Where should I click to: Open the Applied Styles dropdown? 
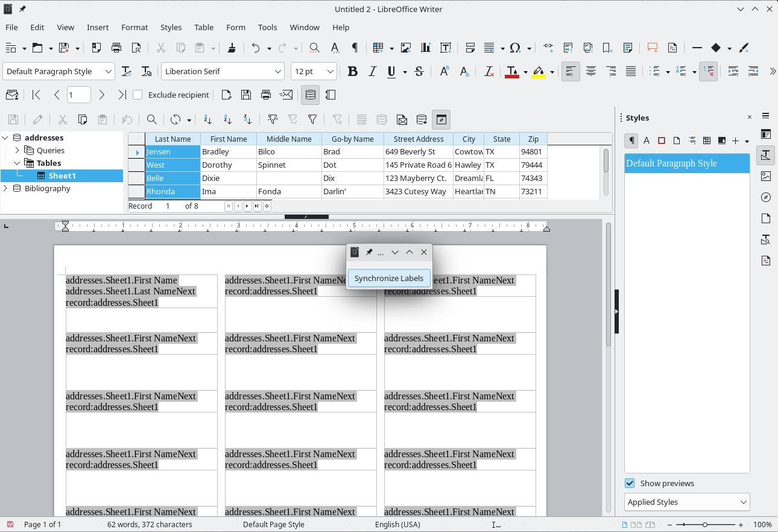coord(686,502)
